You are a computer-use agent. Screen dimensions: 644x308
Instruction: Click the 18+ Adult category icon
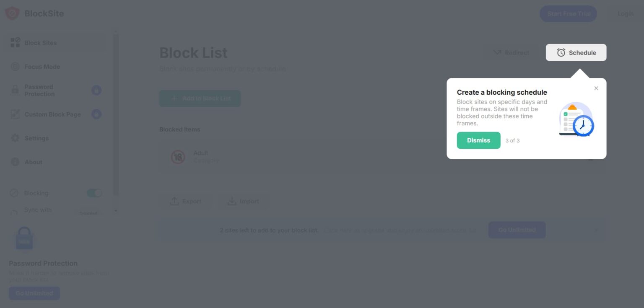point(178,157)
